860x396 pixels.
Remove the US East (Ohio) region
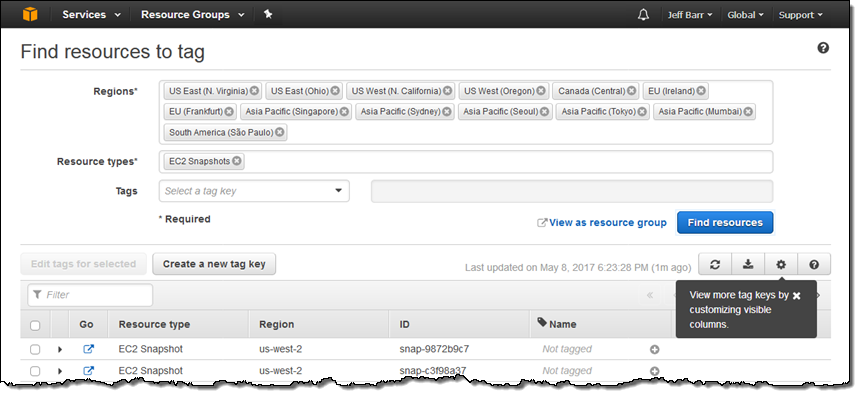pyautogui.click(x=335, y=91)
